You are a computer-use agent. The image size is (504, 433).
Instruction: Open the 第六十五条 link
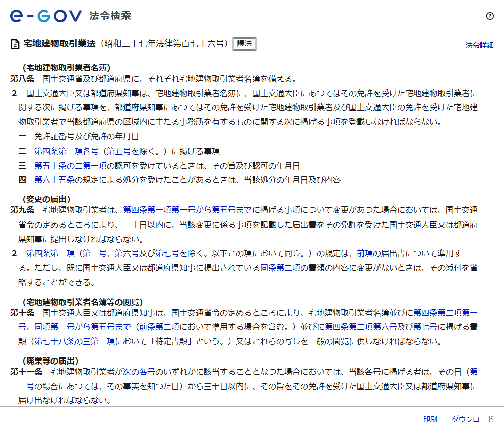tap(54, 180)
